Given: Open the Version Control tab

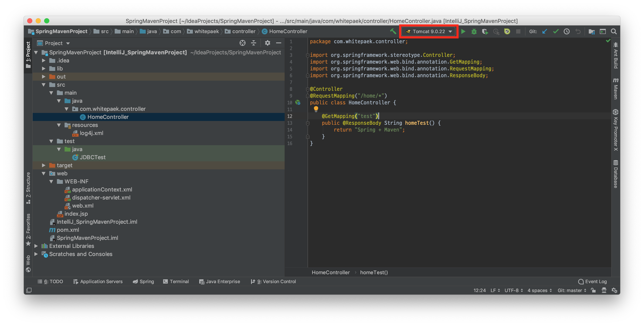Looking at the screenshot, I should pos(273,281).
